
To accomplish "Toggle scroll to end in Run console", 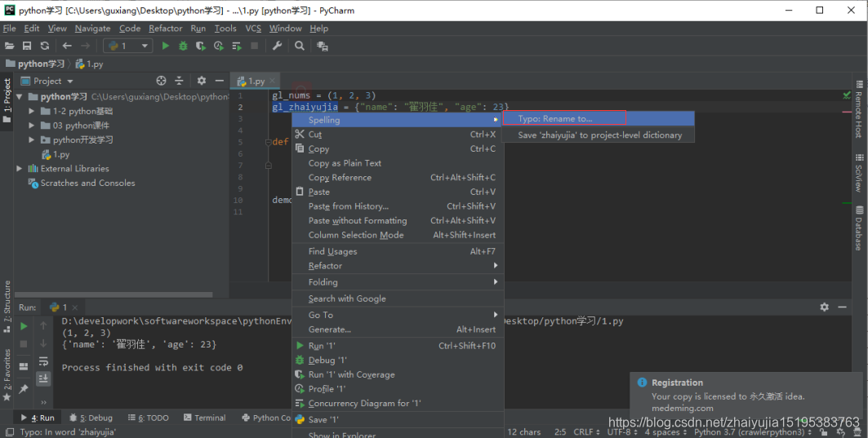I will (43, 378).
